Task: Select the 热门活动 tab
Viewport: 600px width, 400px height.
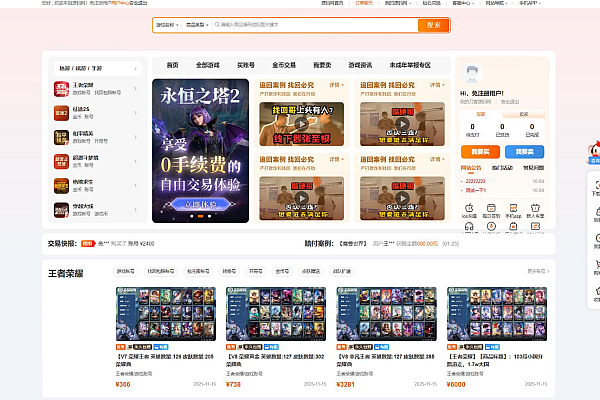Action: [502, 168]
